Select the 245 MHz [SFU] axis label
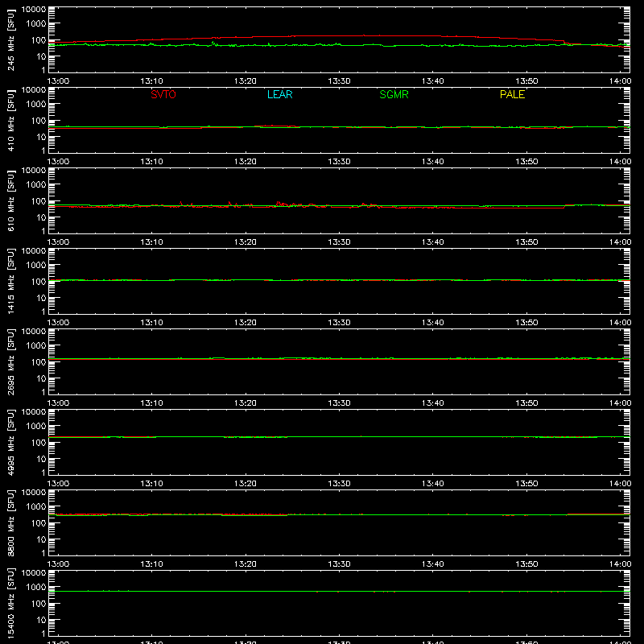This screenshot has height=644, width=644. pyautogui.click(x=10, y=39)
